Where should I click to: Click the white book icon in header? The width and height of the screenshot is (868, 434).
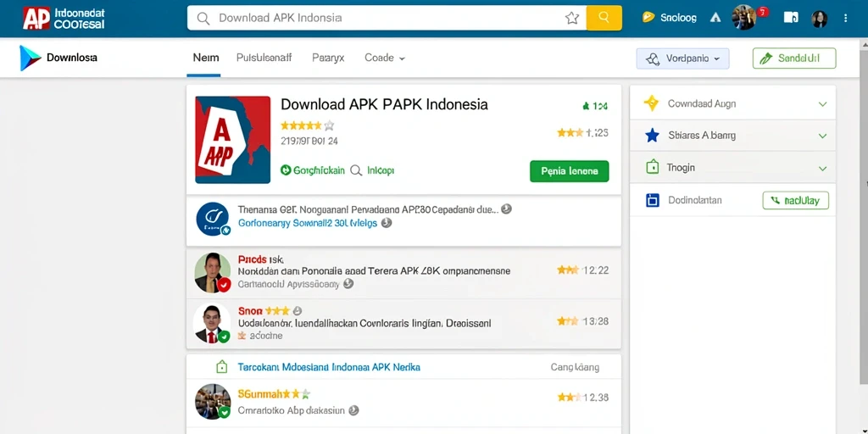pyautogui.click(x=791, y=18)
